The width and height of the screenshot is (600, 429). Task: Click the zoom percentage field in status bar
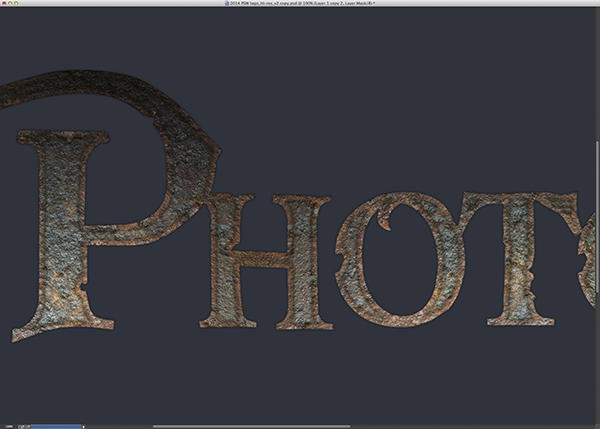[x=9, y=426]
